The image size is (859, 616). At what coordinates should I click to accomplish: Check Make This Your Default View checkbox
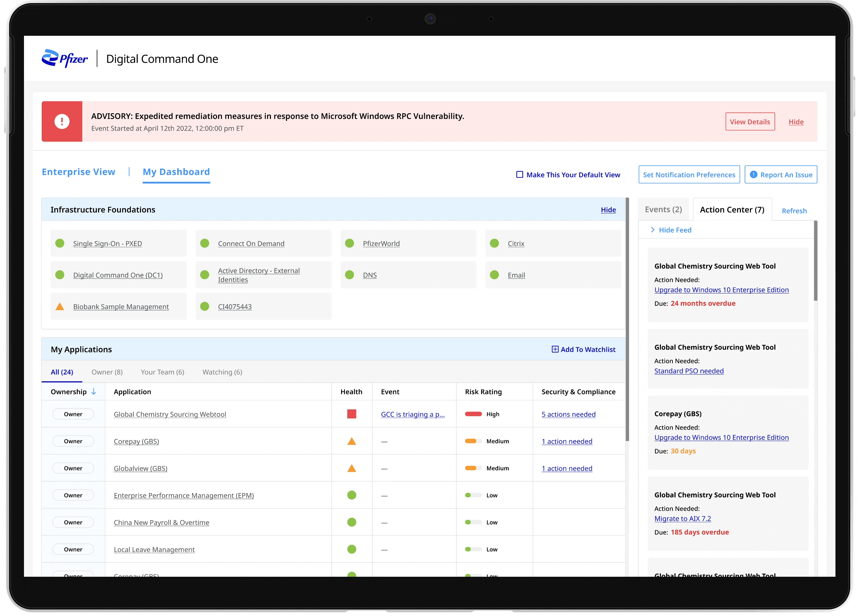(x=520, y=175)
